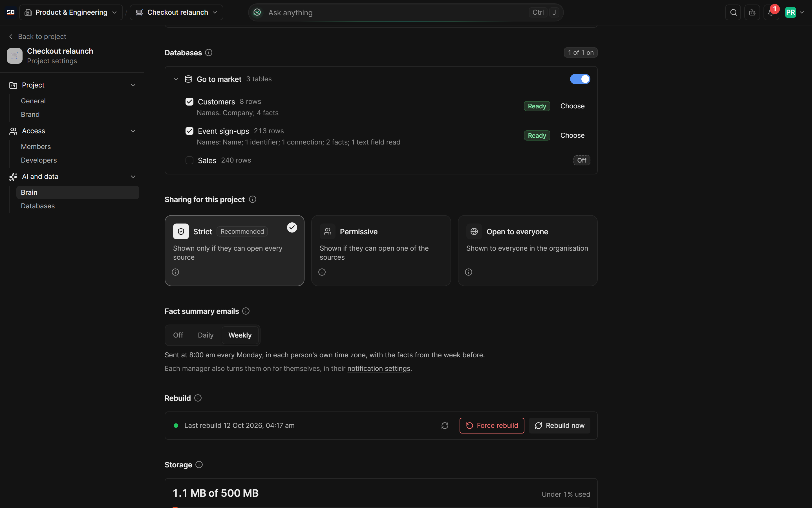This screenshot has height=508, width=812.
Task: Check the Sales table checkbox
Action: pos(189,161)
